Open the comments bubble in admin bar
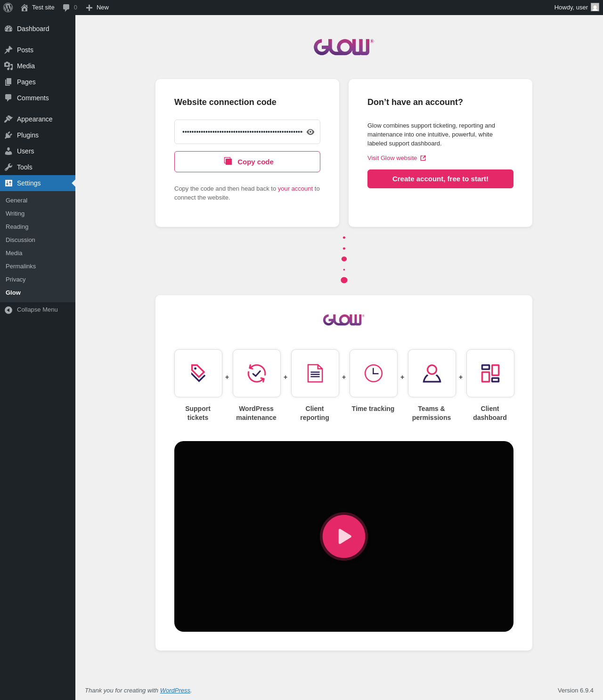 (x=70, y=8)
